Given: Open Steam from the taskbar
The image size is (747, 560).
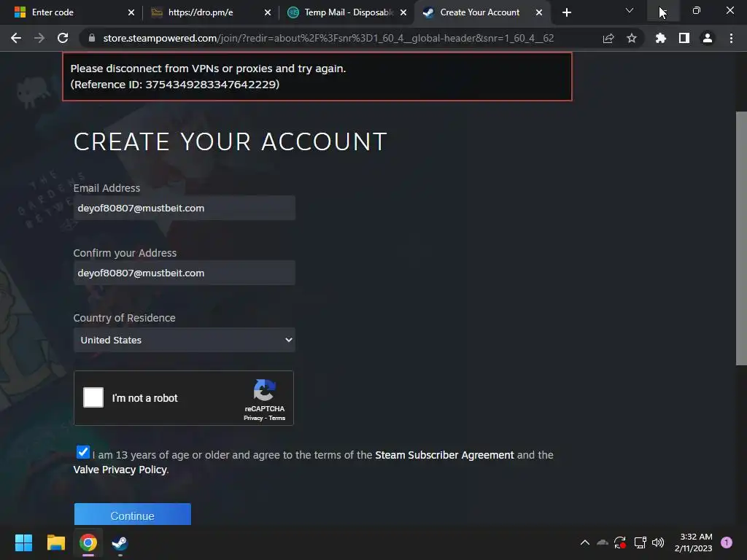Looking at the screenshot, I should click(120, 542).
